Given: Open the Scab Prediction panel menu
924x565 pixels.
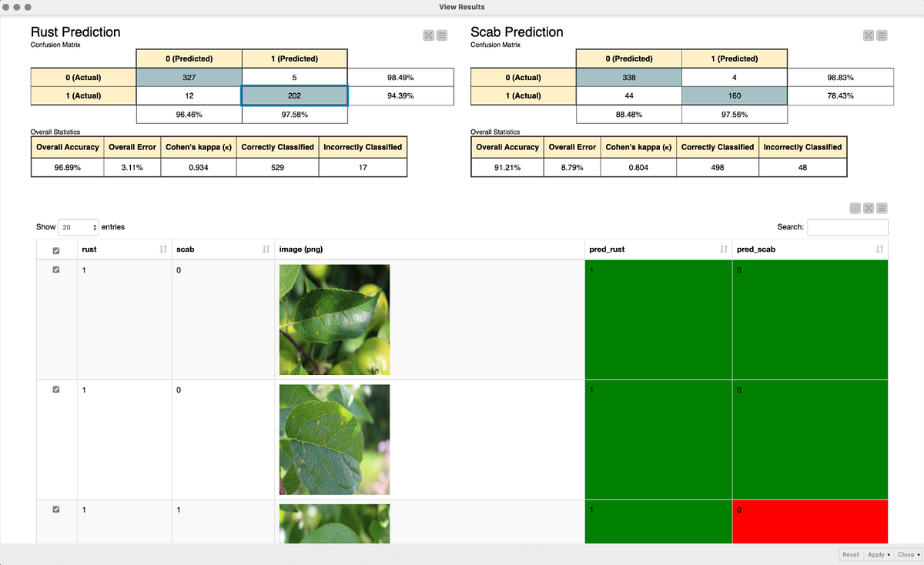Looking at the screenshot, I should point(882,35).
